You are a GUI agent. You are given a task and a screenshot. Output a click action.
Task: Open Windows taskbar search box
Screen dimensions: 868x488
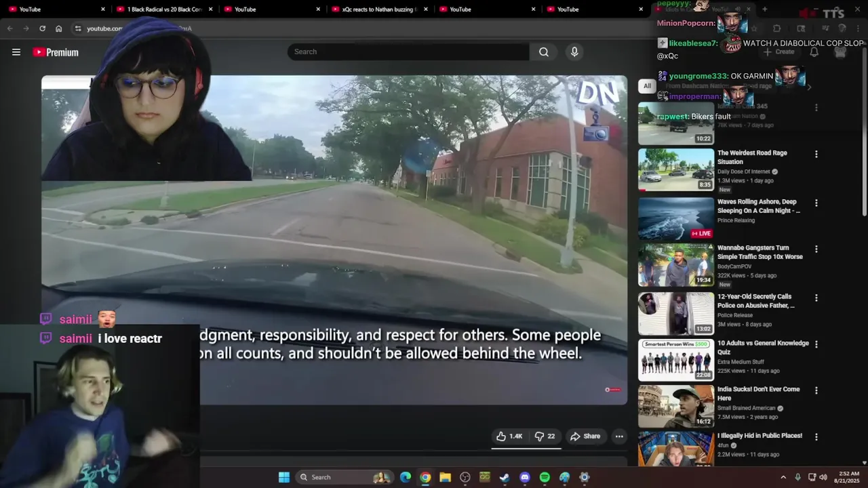(x=345, y=477)
